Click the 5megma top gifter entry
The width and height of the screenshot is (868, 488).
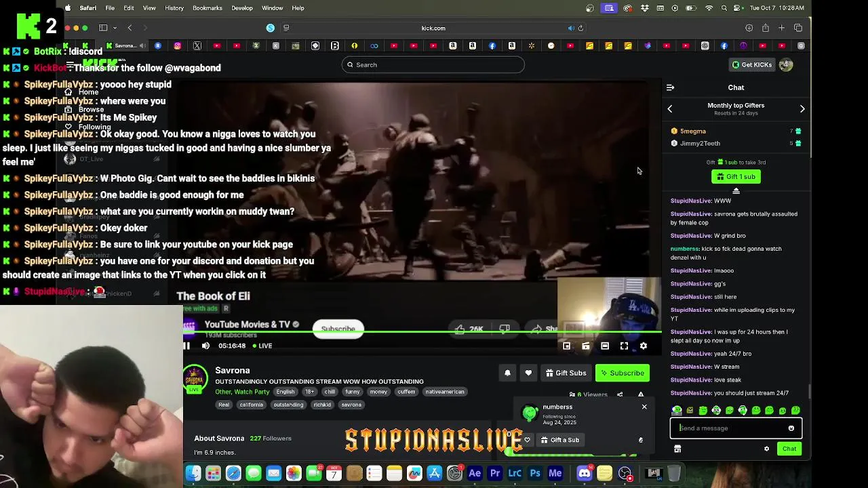click(736, 131)
